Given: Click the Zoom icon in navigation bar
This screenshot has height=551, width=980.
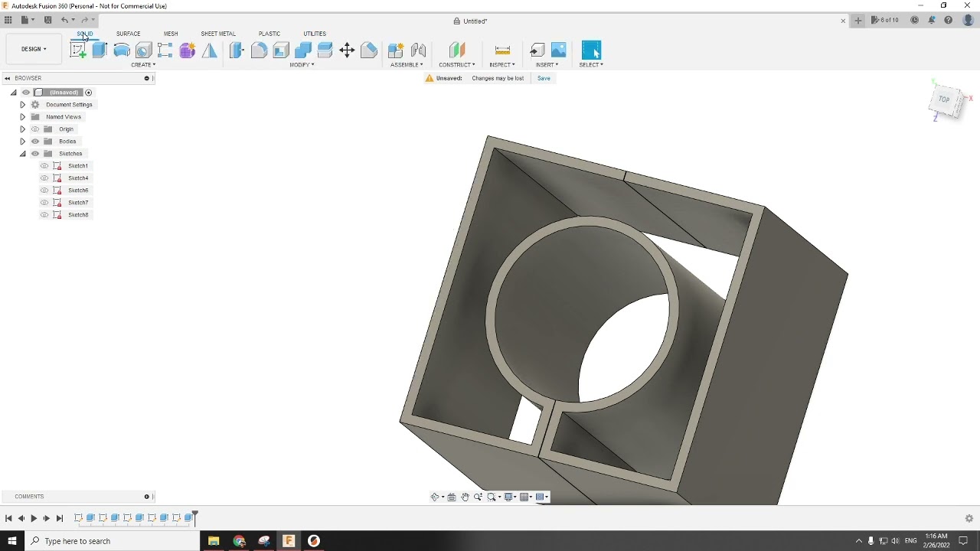Looking at the screenshot, I should 478,497.
